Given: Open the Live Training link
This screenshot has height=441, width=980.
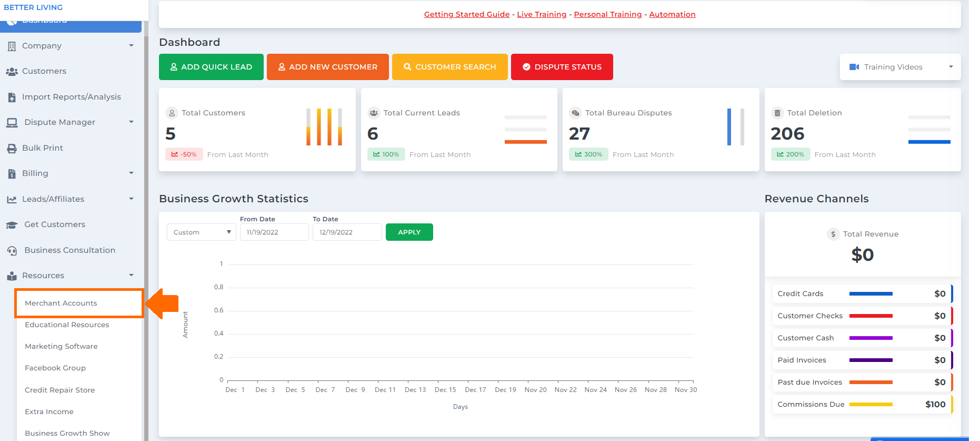Looking at the screenshot, I should pyautogui.click(x=542, y=14).
